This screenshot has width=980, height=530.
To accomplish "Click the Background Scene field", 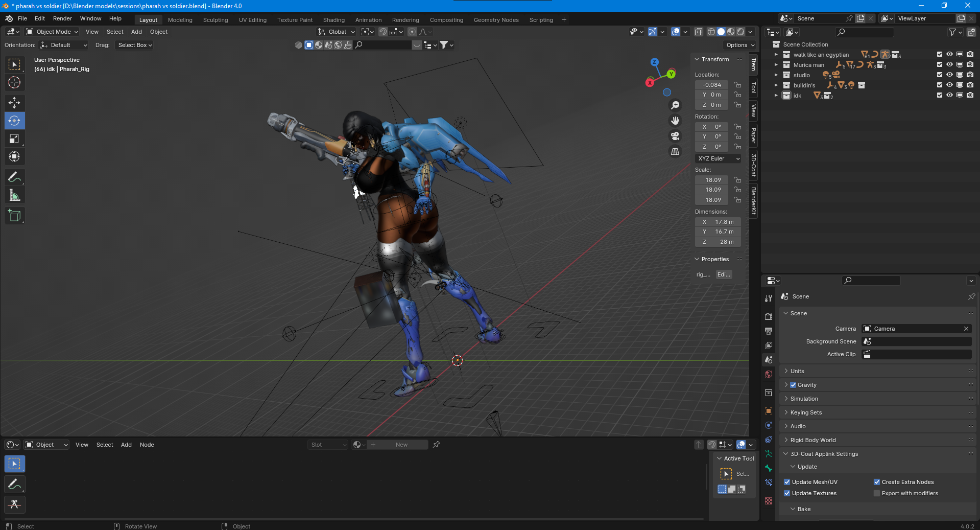I will pos(917,341).
